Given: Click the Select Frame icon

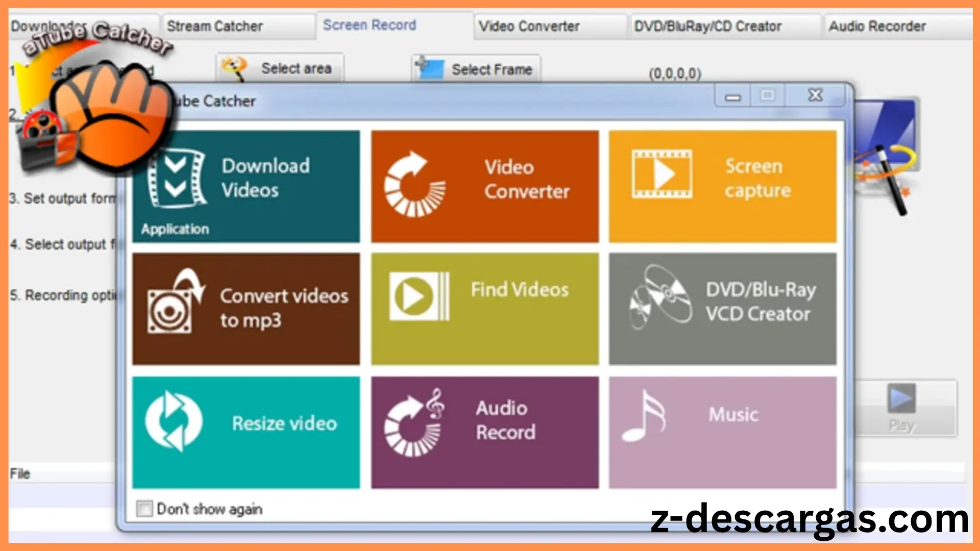Looking at the screenshot, I should click(x=430, y=68).
